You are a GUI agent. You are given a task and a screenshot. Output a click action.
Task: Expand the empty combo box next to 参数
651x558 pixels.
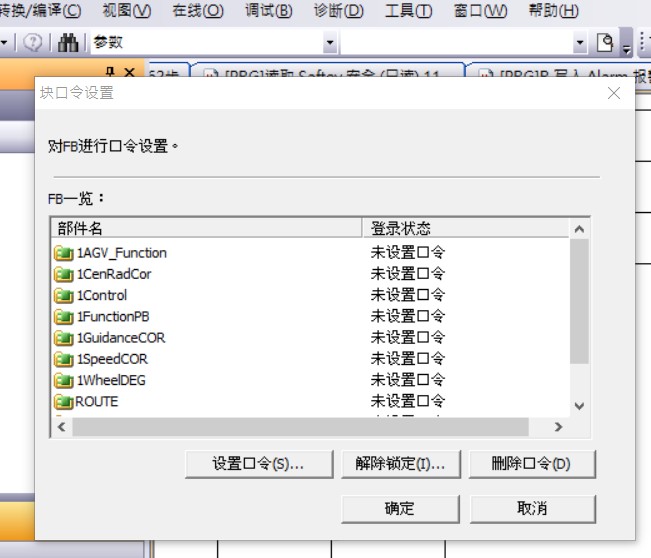[579, 44]
